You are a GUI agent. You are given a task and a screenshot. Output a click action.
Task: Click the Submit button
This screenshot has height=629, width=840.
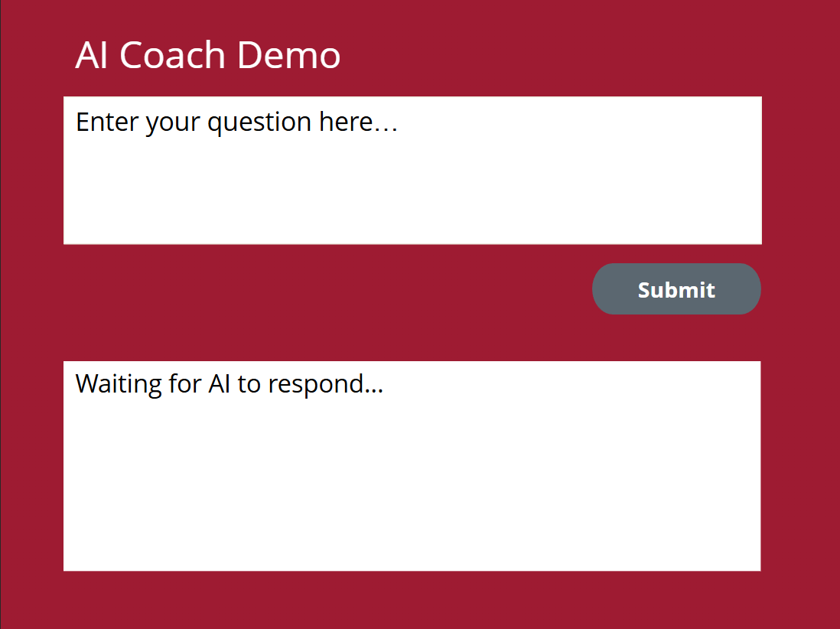coord(676,289)
